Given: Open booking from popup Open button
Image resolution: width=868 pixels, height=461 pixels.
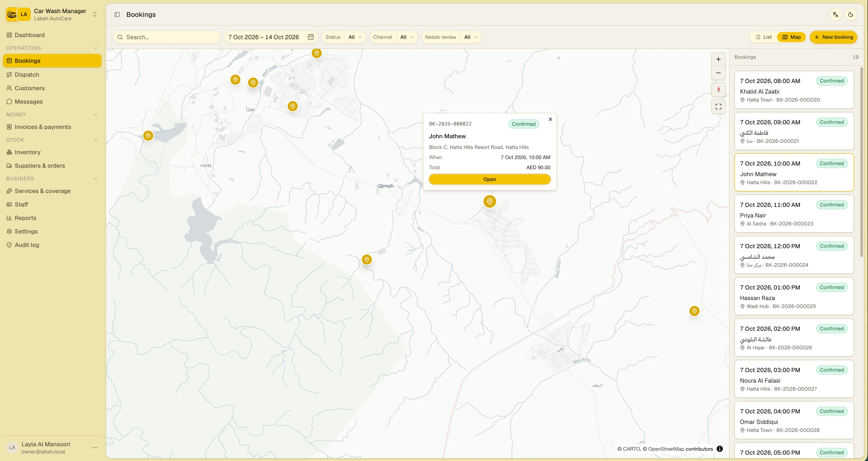Looking at the screenshot, I should click(490, 180).
